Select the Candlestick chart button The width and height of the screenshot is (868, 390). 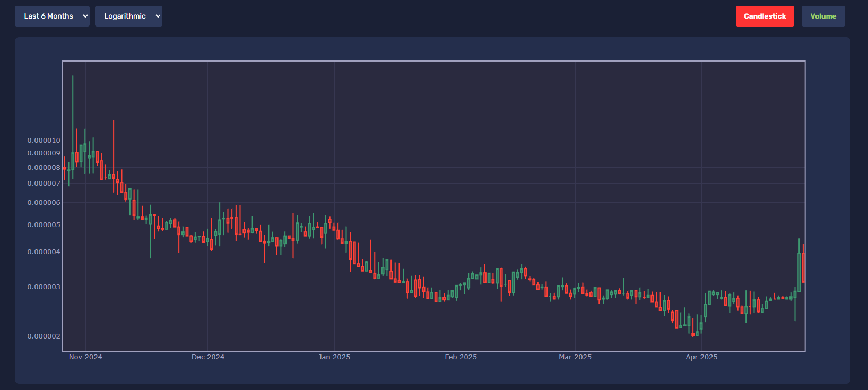(x=765, y=16)
